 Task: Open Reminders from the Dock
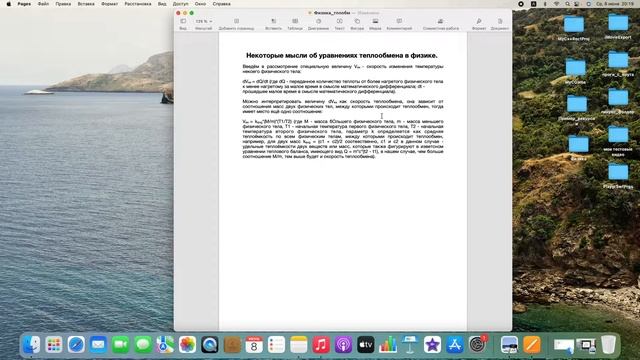276,345
